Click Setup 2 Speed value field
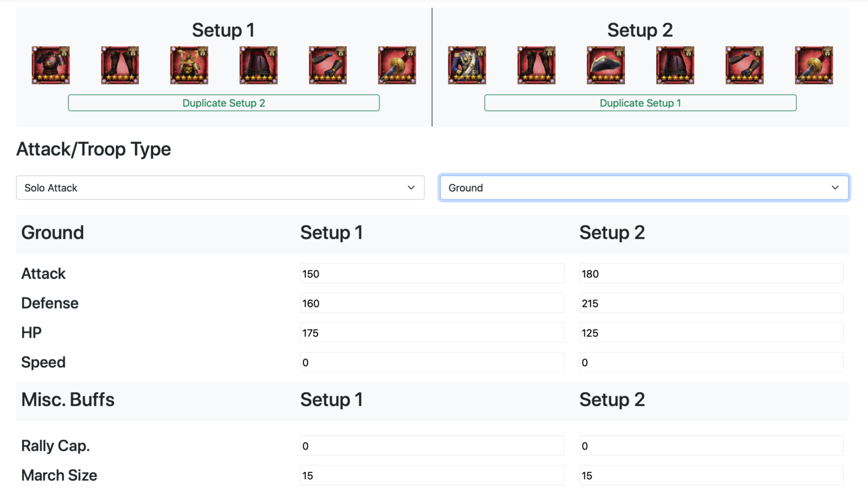 (x=711, y=362)
